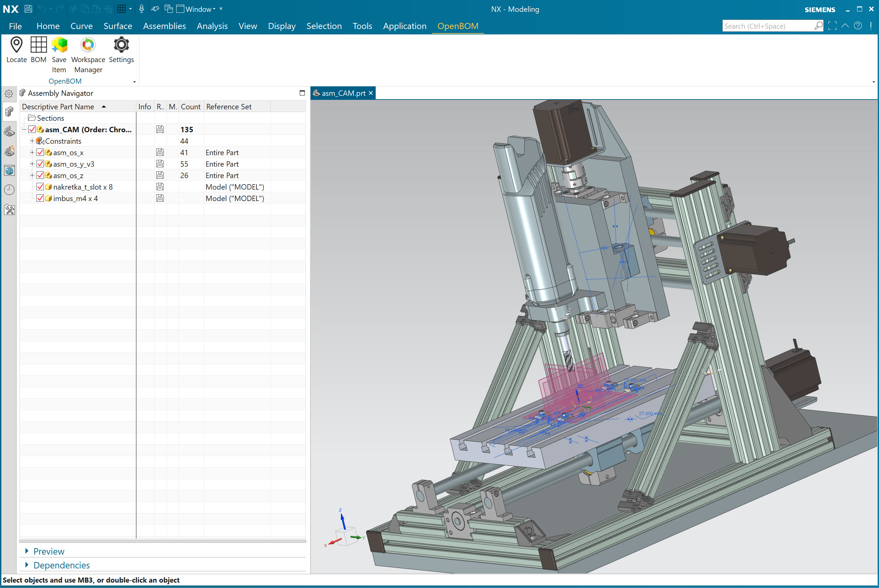Click the Redo arrow icon
Screen dimensions: 879x588
click(60, 9)
